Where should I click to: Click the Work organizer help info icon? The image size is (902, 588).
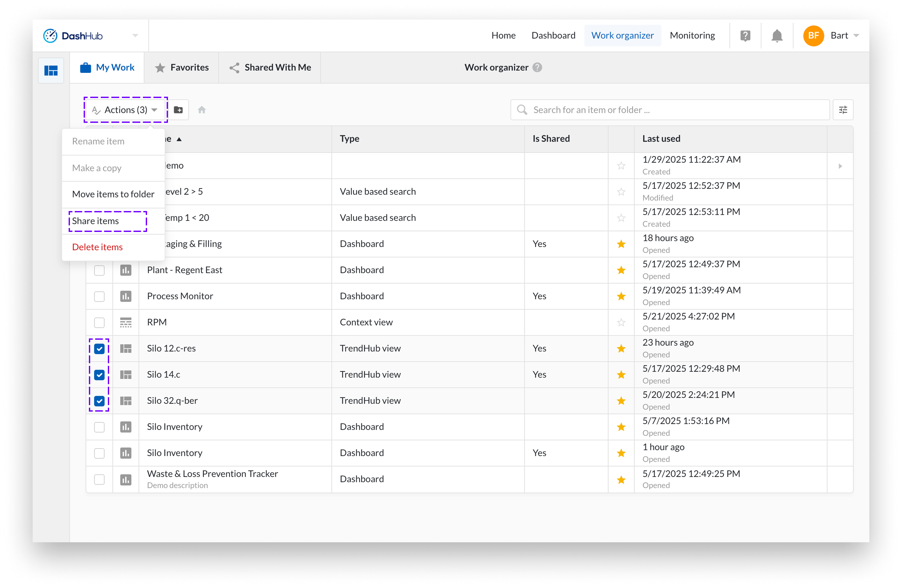(x=537, y=67)
